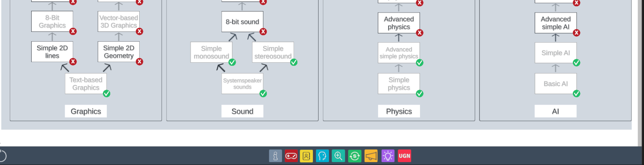Click the green check on Systemspeaker sounds
This screenshot has width=644, height=165.
[x=263, y=93]
